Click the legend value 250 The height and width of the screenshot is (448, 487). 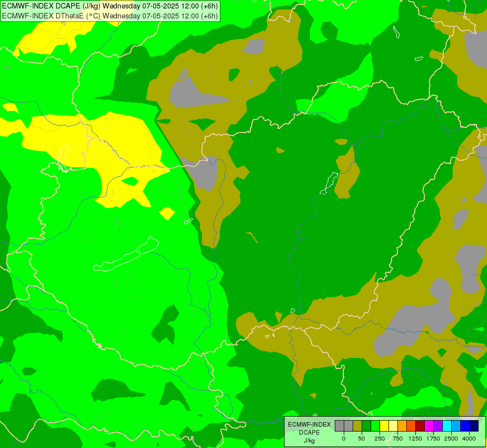pyautogui.click(x=380, y=439)
